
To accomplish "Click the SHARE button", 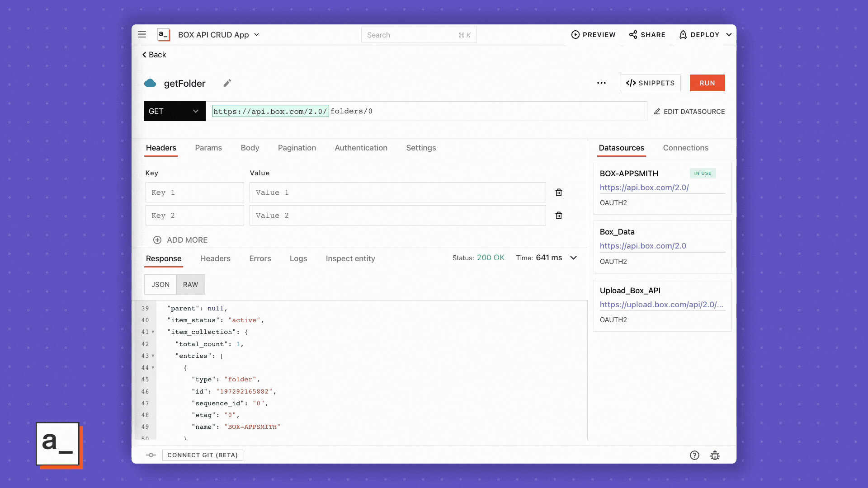I will point(647,35).
